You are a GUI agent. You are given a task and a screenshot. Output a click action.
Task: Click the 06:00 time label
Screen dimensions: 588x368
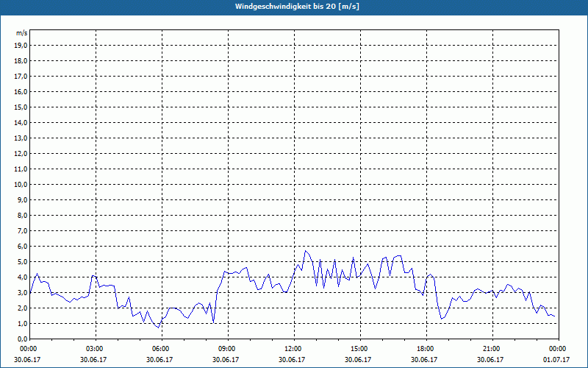pos(162,349)
